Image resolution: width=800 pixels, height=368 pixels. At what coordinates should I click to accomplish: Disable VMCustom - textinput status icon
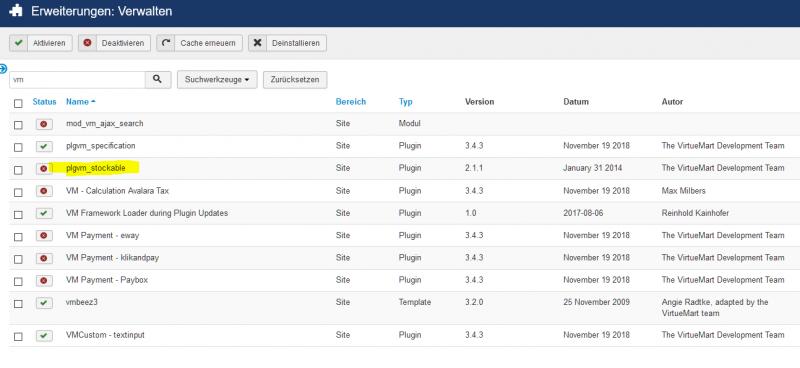pyautogui.click(x=44, y=336)
